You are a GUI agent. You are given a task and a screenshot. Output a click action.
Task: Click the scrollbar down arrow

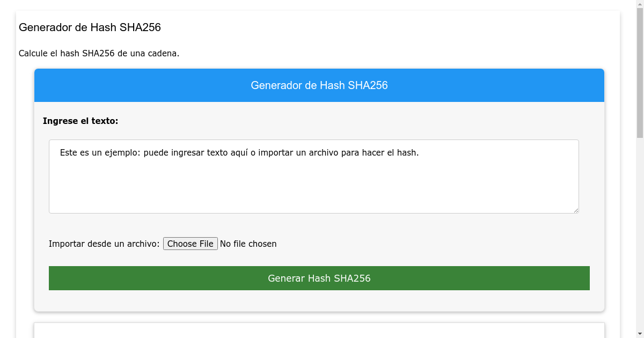(x=639, y=333)
